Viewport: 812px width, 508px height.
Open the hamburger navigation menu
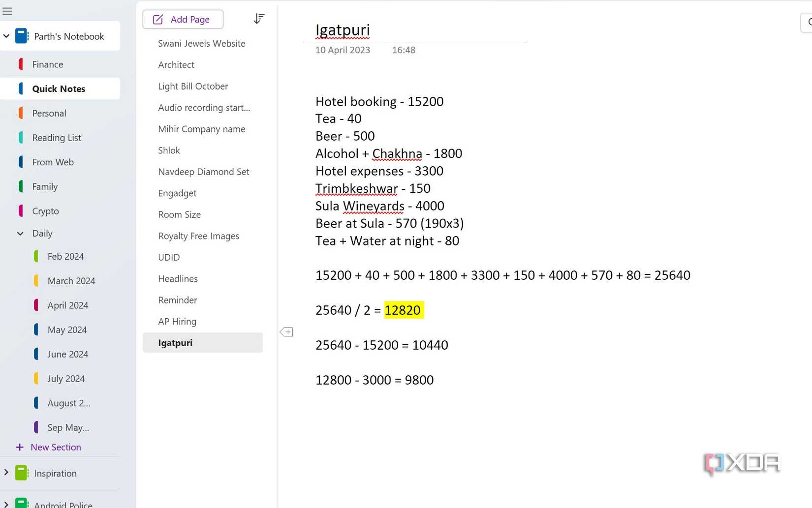[7, 10]
